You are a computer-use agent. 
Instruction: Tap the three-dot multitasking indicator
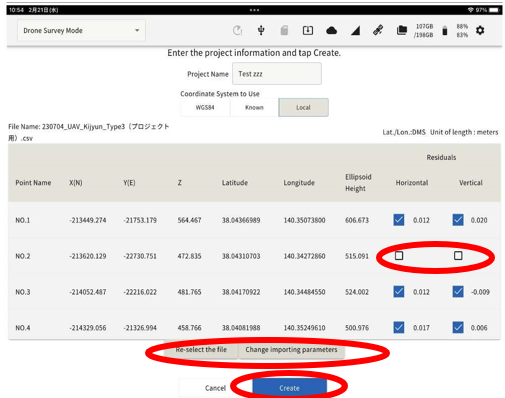click(254, 10)
